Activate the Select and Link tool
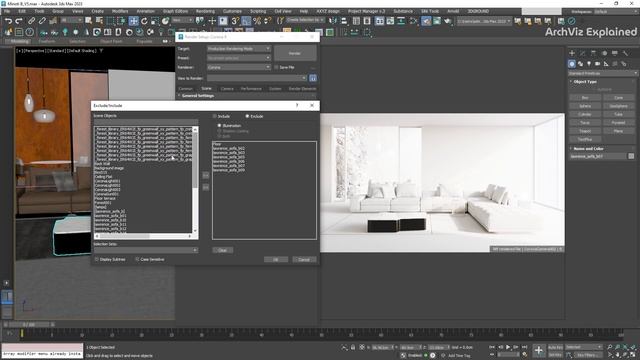 point(31,21)
